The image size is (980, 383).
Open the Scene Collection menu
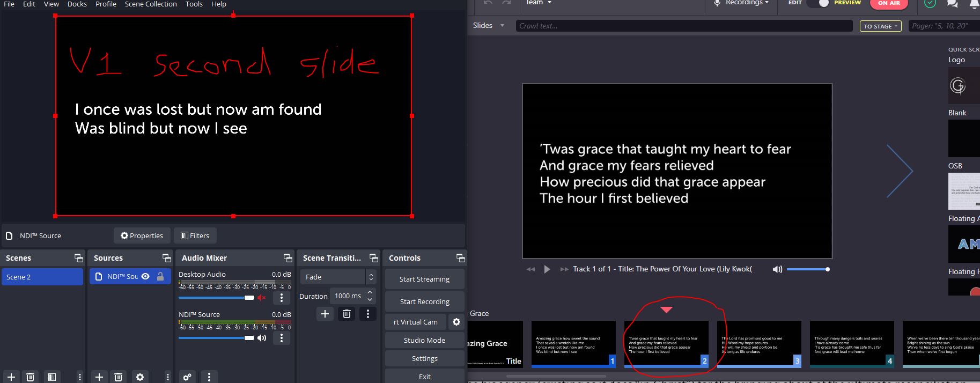coord(151,4)
